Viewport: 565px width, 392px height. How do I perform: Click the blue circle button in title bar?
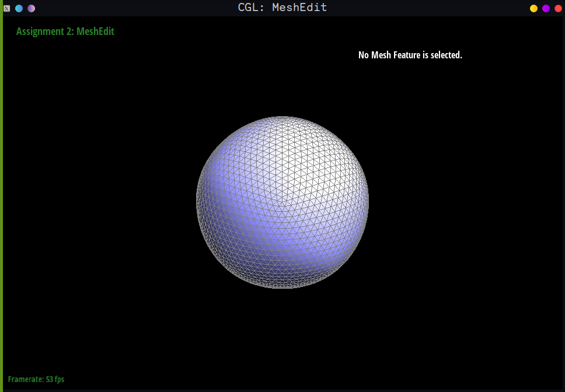[x=19, y=8]
